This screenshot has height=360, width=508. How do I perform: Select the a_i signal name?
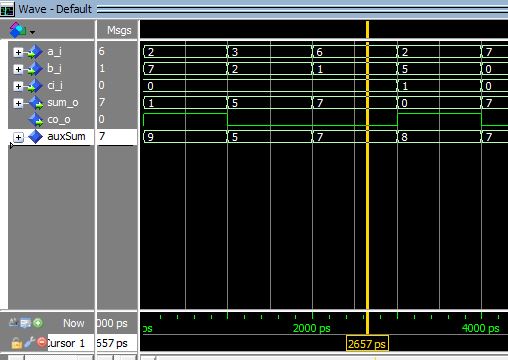click(x=54, y=52)
